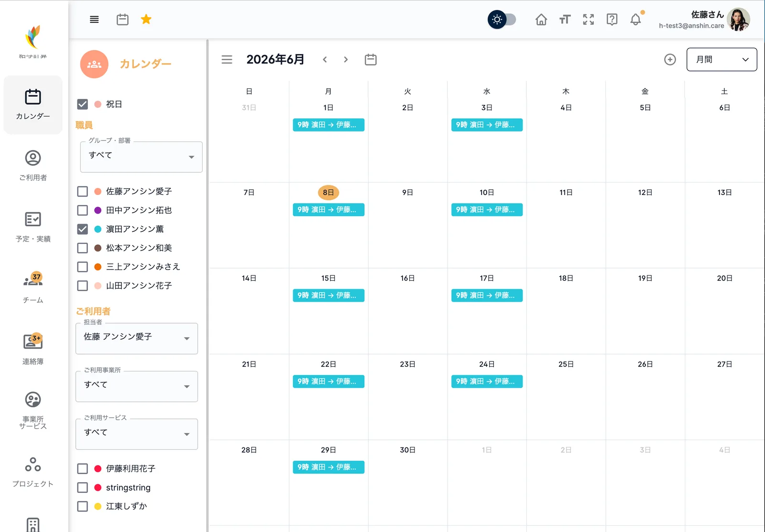Add new event with plus icon
765x532 pixels.
point(670,60)
